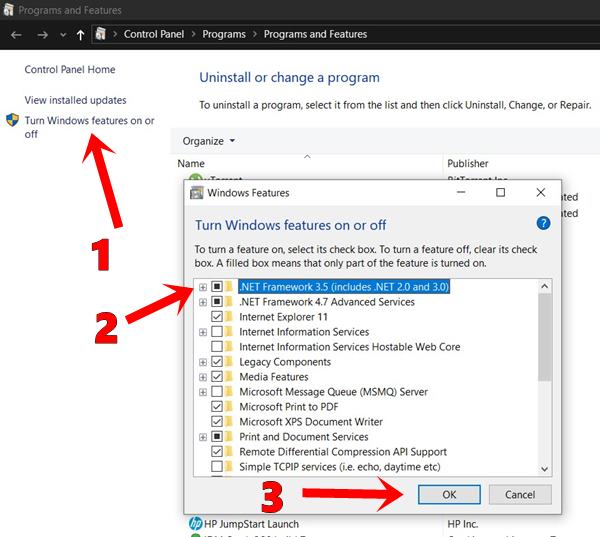Open the recent locations dropdown arrow
600x537 pixels.
(63, 35)
